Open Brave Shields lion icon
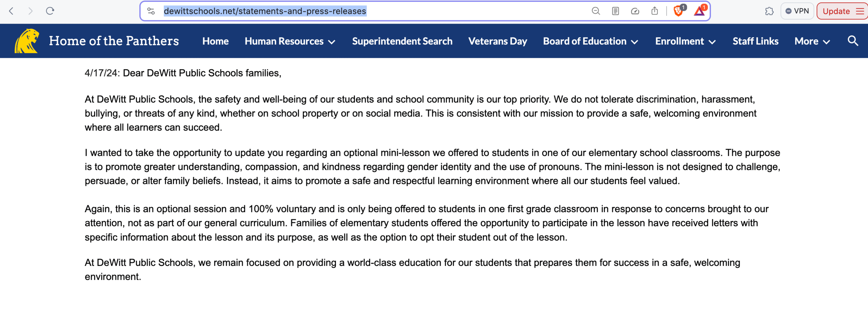868x323 pixels. (x=678, y=11)
